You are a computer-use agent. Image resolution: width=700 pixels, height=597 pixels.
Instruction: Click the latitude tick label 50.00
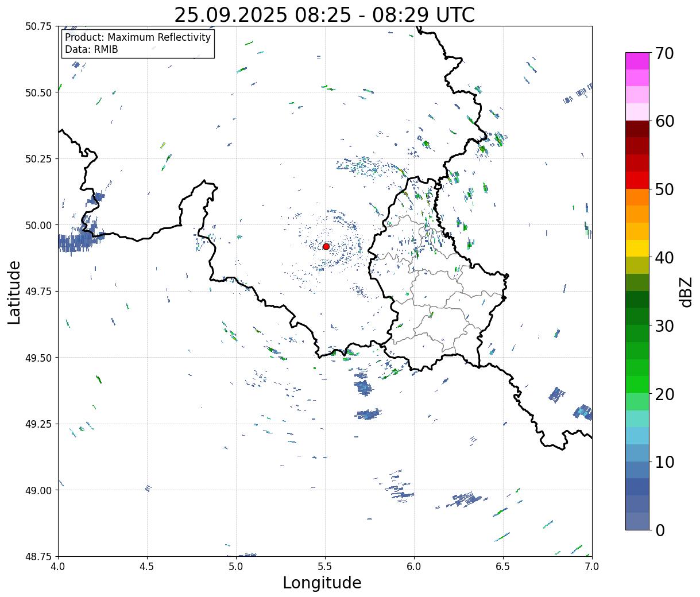[x=39, y=225]
